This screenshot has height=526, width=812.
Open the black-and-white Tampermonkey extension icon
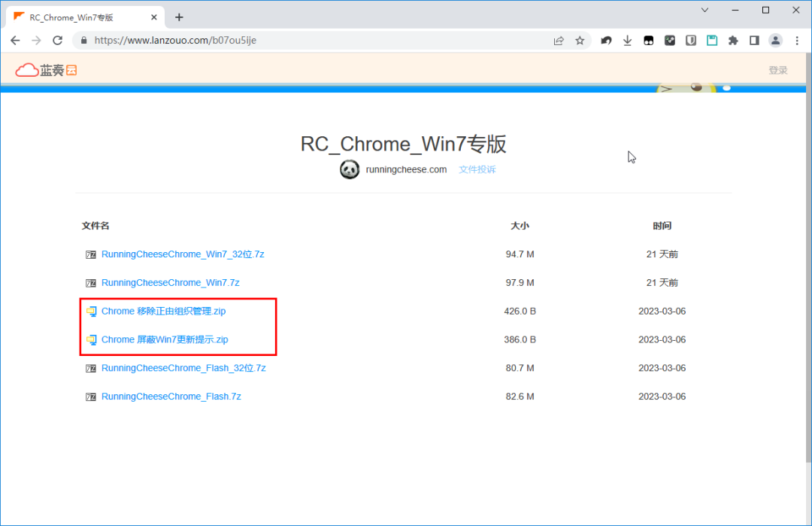tap(648, 41)
